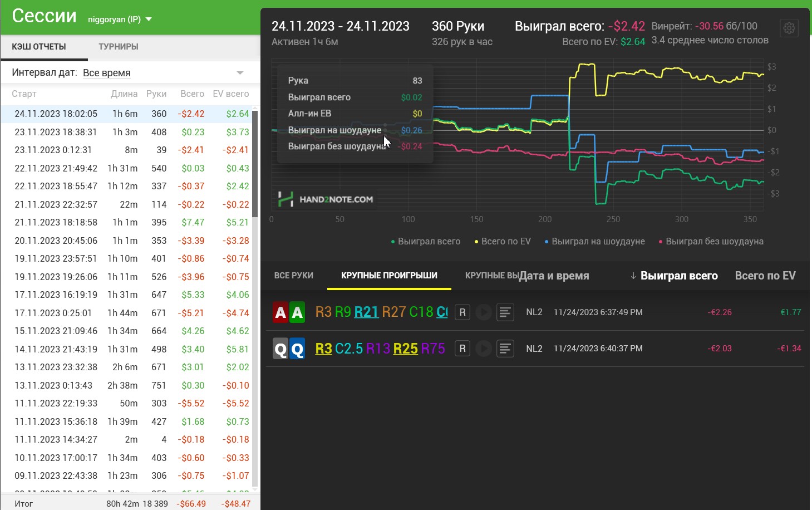This screenshot has height=510, width=812.
Task: Open the niggoryan (IP) player dropdown
Action: (x=120, y=19)
